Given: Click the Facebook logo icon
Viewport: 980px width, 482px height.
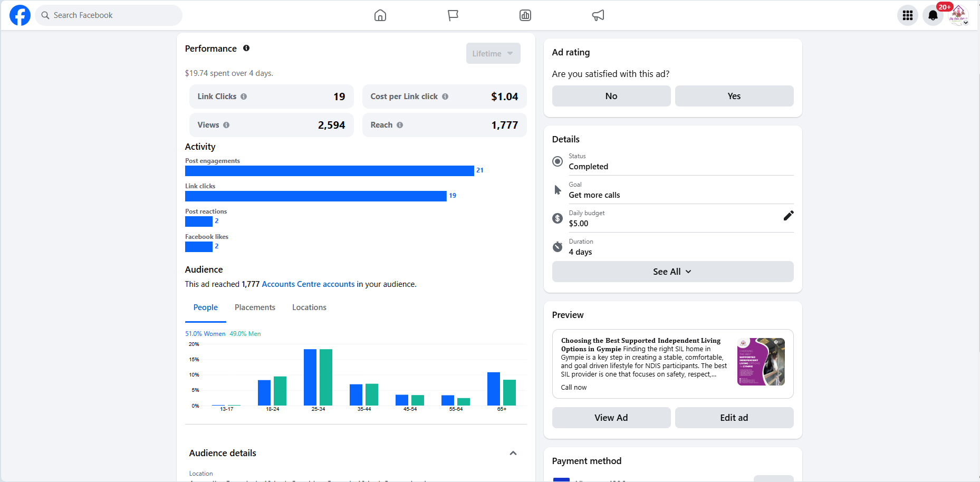Looking at the screenshot, I should click(x=20, y=15).
